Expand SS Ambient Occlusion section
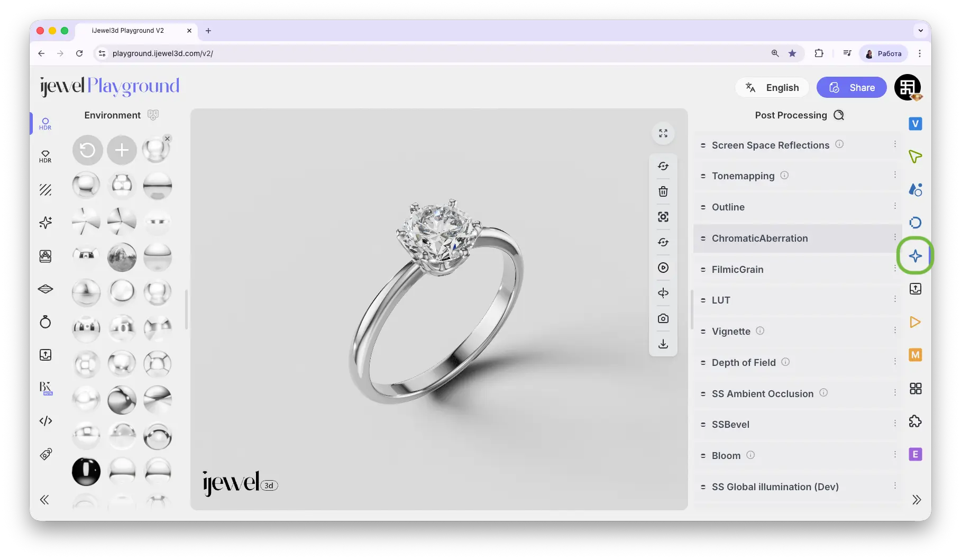The image size is (961, 560). pyautogui.click(x=797, y=393)
